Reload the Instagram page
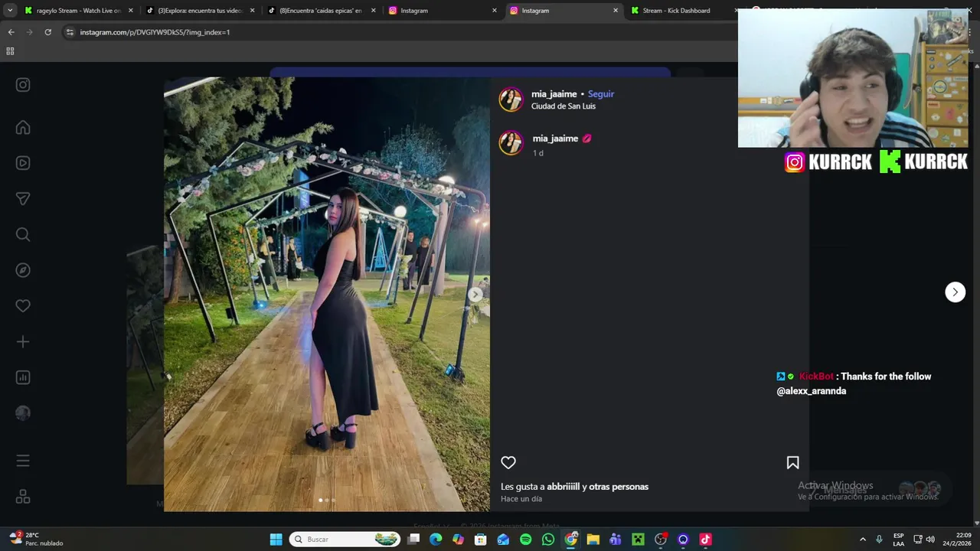 coord(47,32)
